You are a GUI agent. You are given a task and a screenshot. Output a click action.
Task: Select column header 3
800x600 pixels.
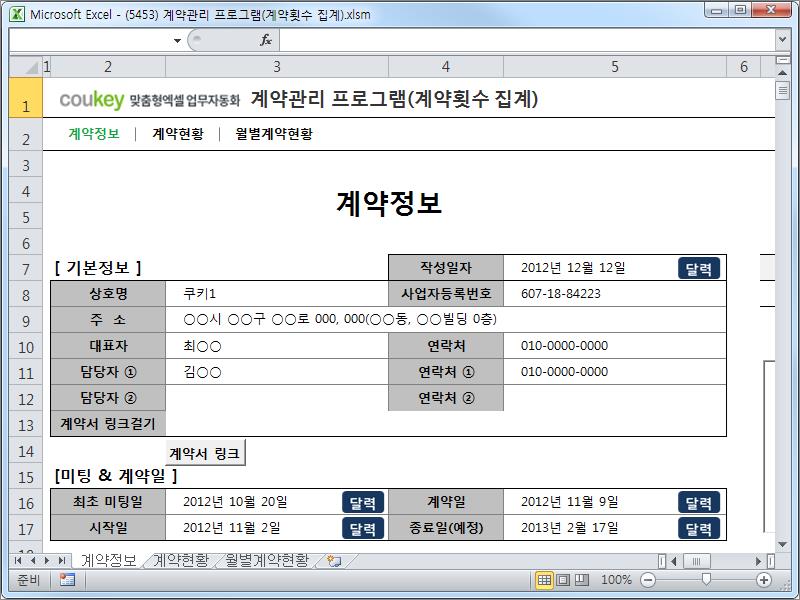click(x=277, y=67)
